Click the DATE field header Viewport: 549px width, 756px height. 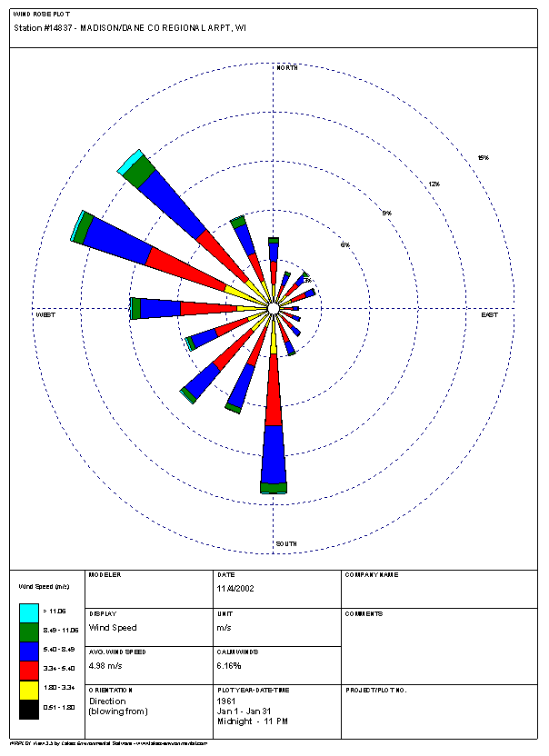[225, 574]
